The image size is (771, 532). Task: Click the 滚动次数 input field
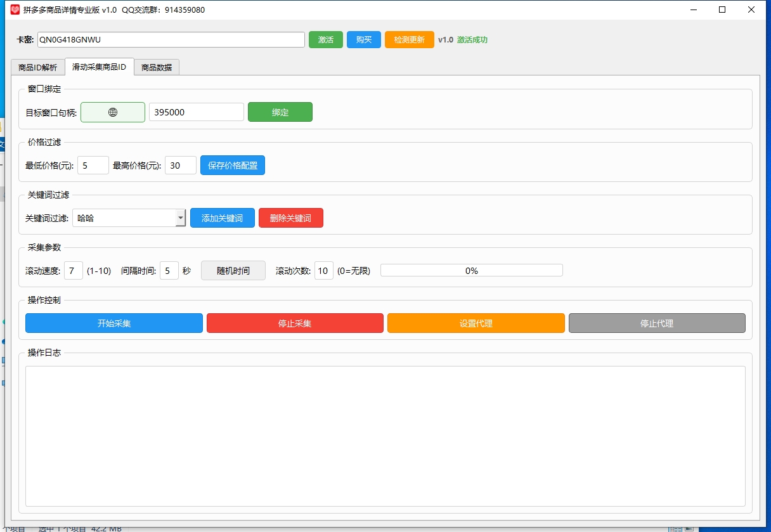pyautogui.click(x=324, y=271)
